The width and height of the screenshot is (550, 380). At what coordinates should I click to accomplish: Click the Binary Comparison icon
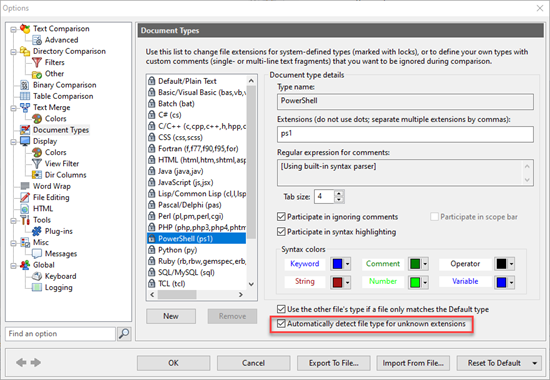pyautogui.click(x=25, y=85)
